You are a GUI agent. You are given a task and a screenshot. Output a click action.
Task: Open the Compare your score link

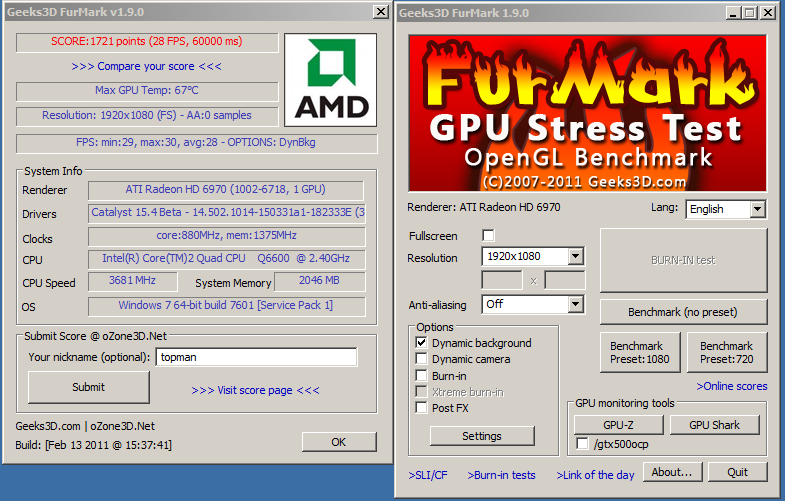click(x=146, y=66)
